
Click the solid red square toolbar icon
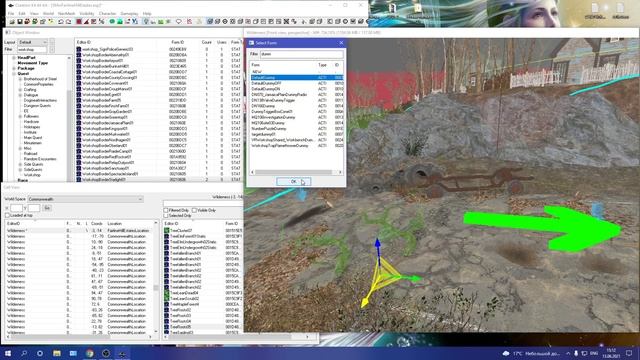(79, 21)
